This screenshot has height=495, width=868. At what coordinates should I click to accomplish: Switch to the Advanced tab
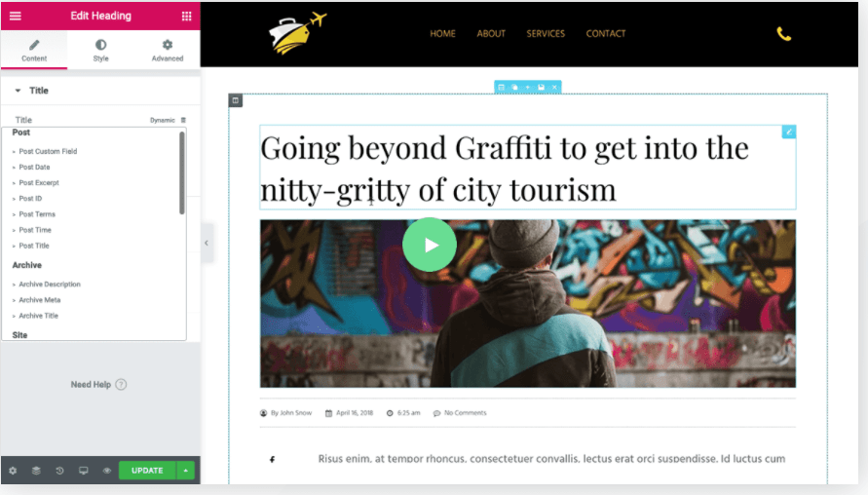pyautogui.click(x=168, y=50)
